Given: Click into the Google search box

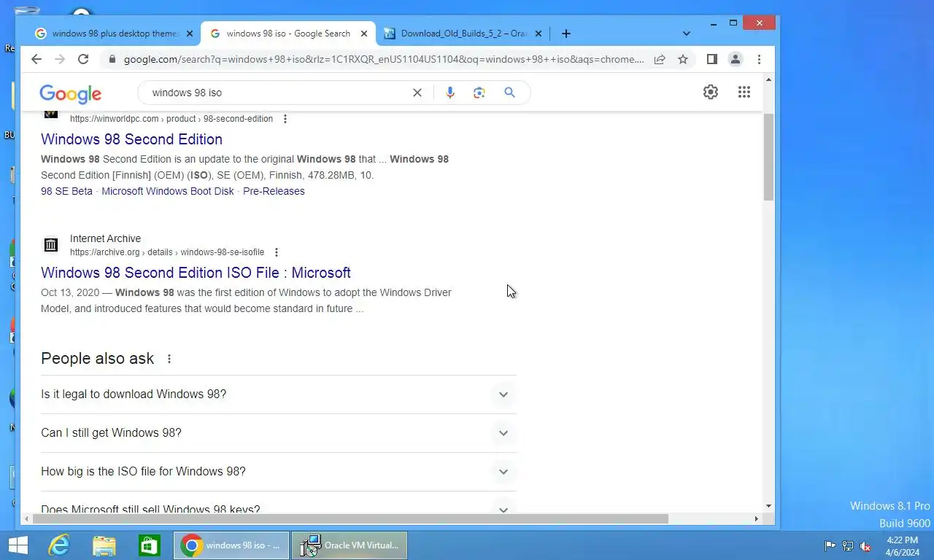Looking at the screenshot, I should click(277, 93).
